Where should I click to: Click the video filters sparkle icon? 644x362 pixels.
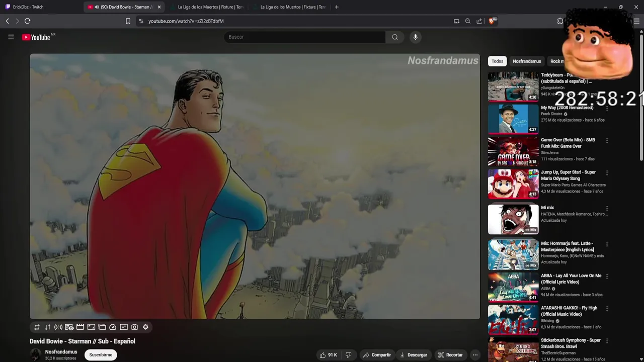[x=124, y=327]
